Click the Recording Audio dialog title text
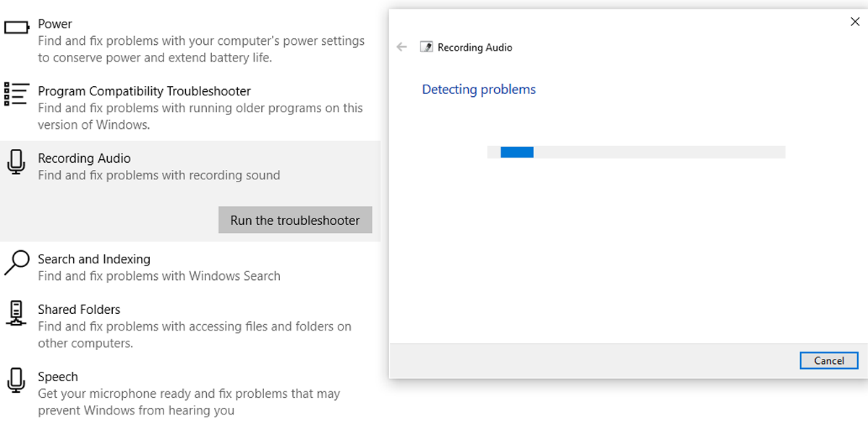 (474, 47)
